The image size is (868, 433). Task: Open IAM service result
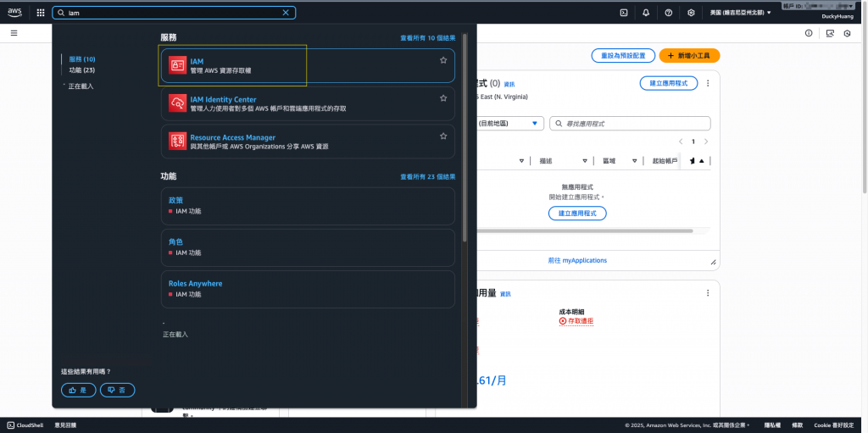(308, 66)
